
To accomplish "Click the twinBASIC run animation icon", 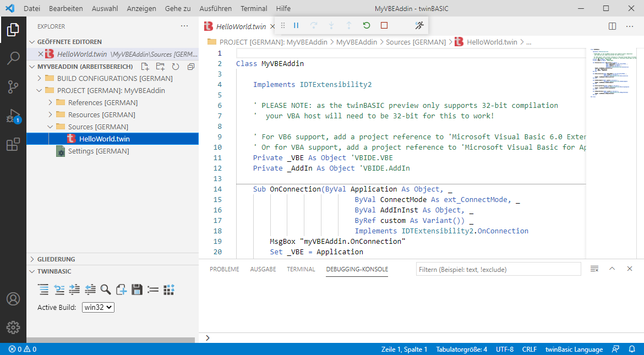I will click(x=419, y=25).
